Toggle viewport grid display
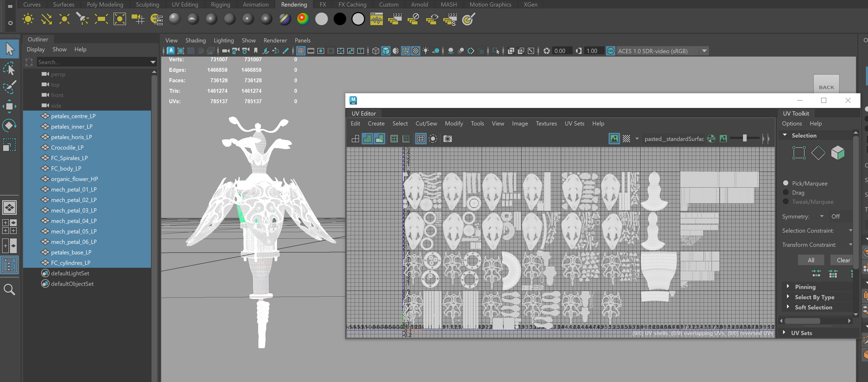The width and height of the screenshot is (868, 382). [x=301, y=51]
